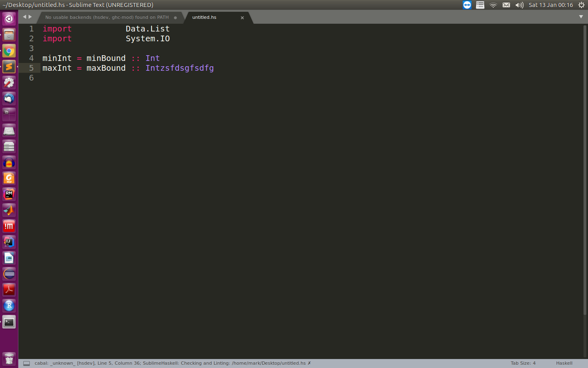This screenshot has width=588, height=368.
Task: Close the untitled.hs tab
Action: pos(242,18)
